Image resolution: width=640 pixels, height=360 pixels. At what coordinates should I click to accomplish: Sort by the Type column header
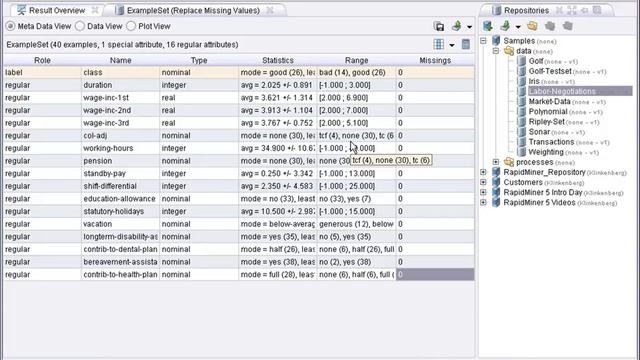(199, 60)
